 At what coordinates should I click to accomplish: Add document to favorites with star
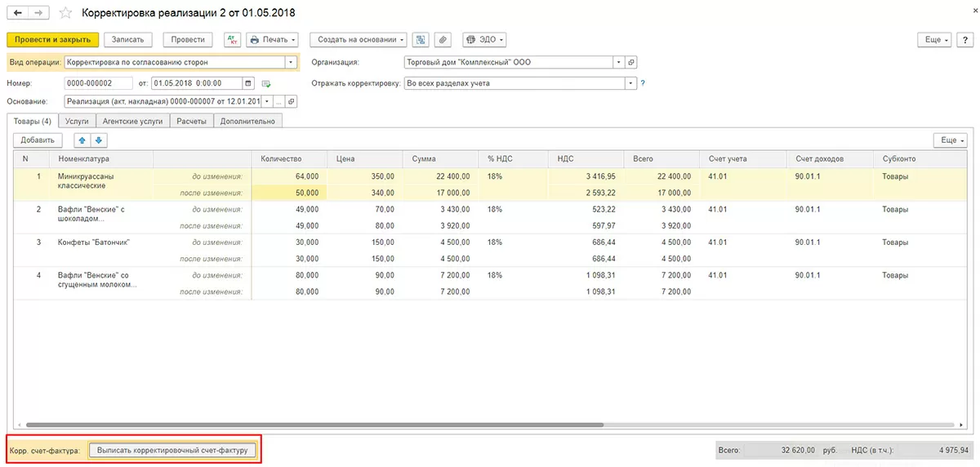point(65,13)
